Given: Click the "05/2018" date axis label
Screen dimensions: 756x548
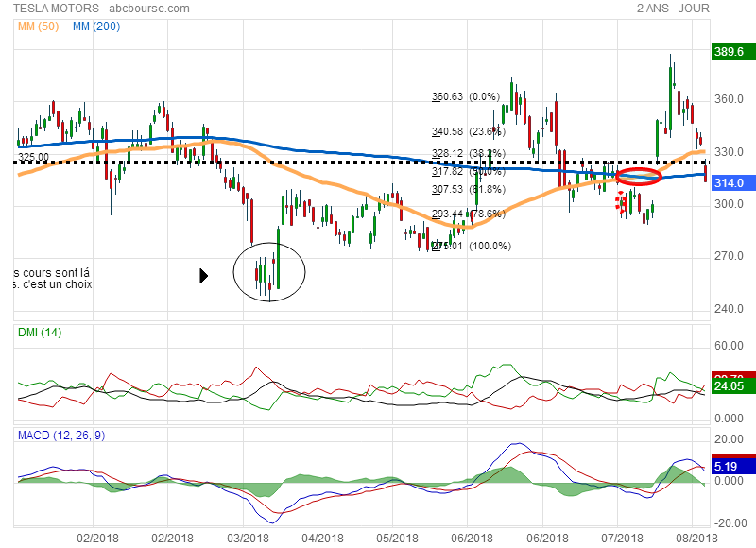Looking at the screenshot, I should (397, 539).
